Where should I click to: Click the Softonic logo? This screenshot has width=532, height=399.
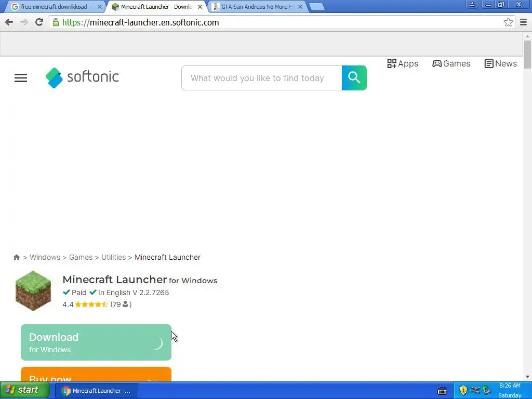[x=82, y=77]
